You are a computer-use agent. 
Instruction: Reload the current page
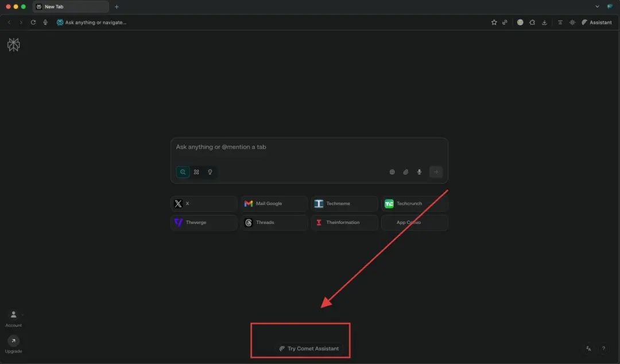(33, 22)
